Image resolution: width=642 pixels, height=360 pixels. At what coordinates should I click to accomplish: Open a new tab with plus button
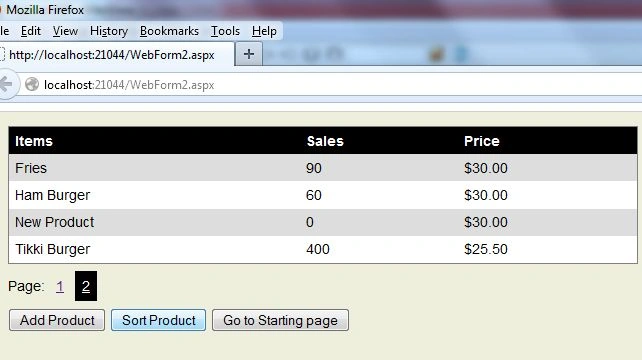coord(249,54)
